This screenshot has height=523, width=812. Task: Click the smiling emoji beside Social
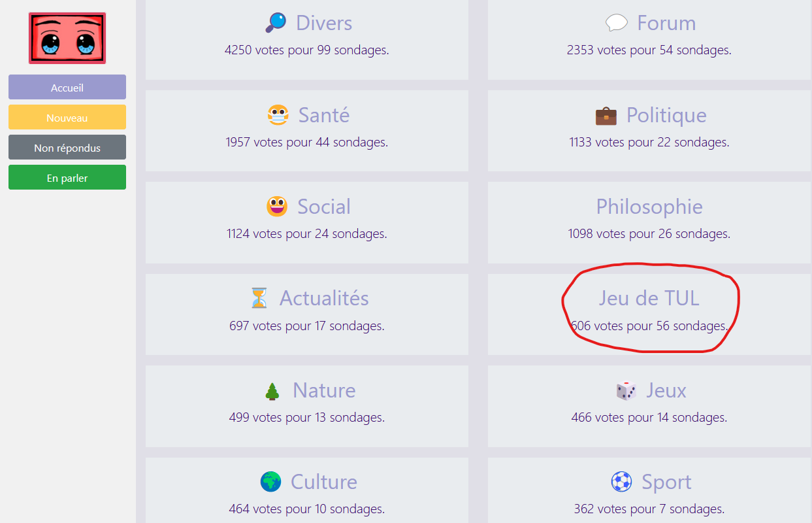coord(277,207)
